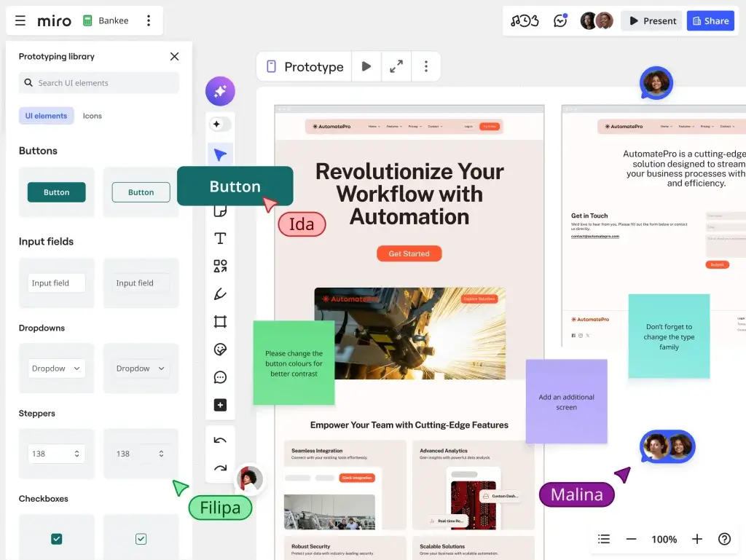This screenshot has height=560, width=746.
Task: Open the Bankee board options menu
Action: pos(149,20)
